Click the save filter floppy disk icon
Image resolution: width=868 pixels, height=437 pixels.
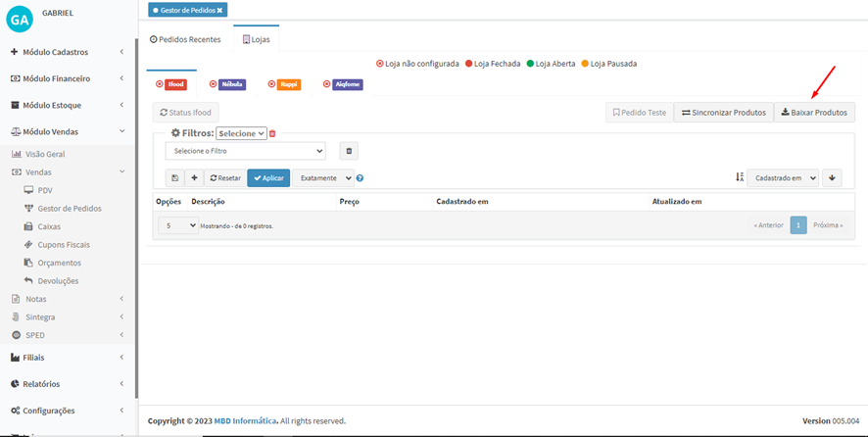click(174, 178)
